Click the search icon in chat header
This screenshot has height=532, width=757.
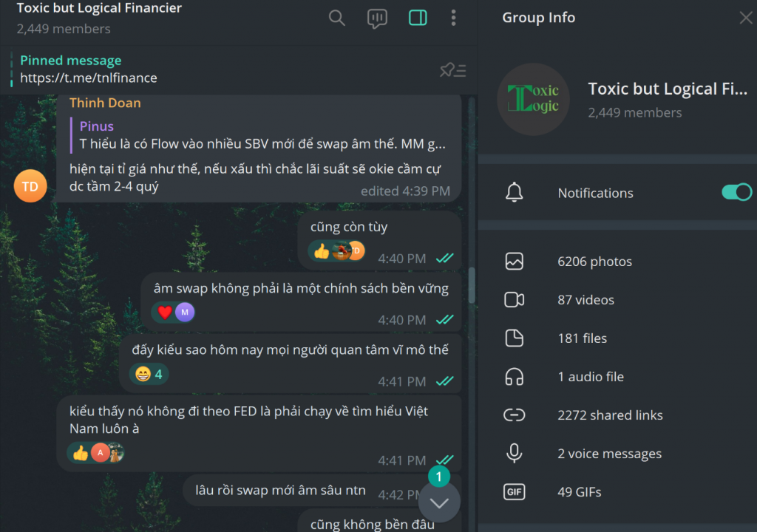pyautogui.click(x=336, y=18)
